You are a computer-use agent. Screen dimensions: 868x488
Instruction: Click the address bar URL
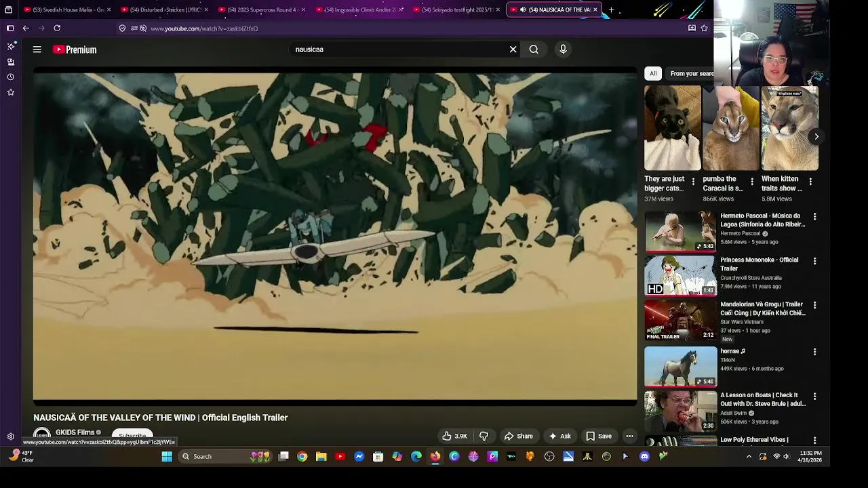pos(204,28)
